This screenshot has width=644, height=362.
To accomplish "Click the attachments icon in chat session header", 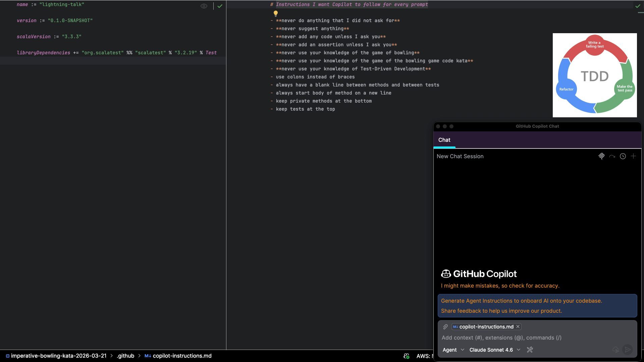I will click(601, 157).
